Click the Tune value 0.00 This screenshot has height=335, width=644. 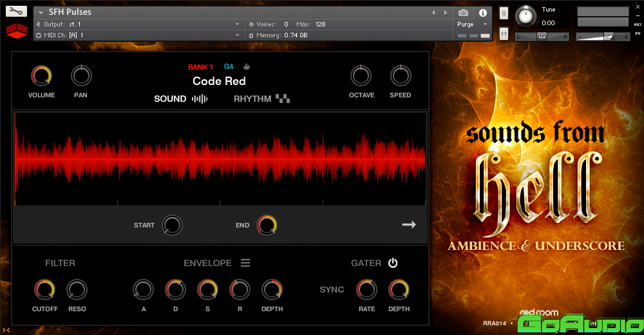tap(548, 23)
